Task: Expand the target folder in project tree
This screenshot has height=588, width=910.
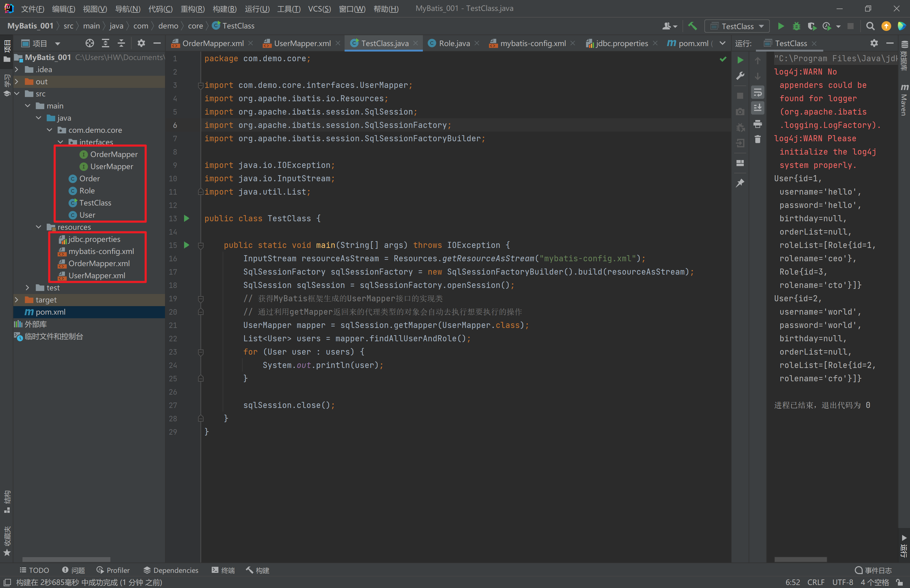Action: click(17, 300)
